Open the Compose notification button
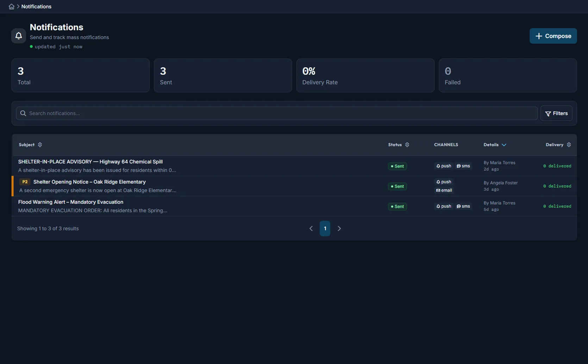588x364 pixels. [x=553, y=36]
